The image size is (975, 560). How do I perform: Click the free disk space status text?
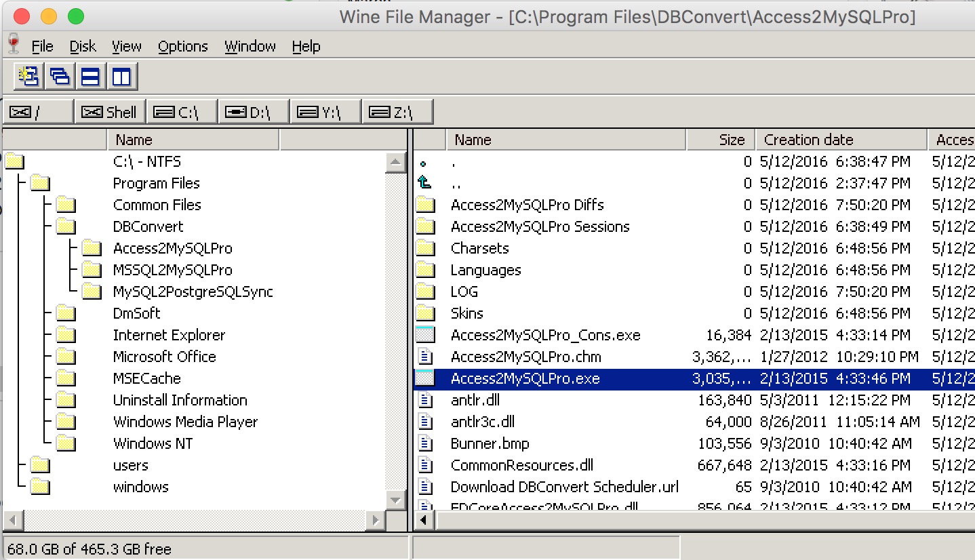[x=89, y=548]
